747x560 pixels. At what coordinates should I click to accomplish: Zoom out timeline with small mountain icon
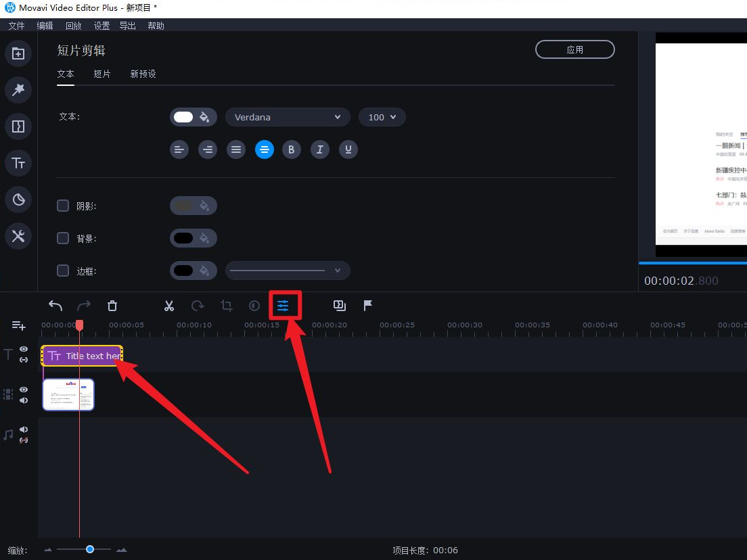click(x=47, y=550)
